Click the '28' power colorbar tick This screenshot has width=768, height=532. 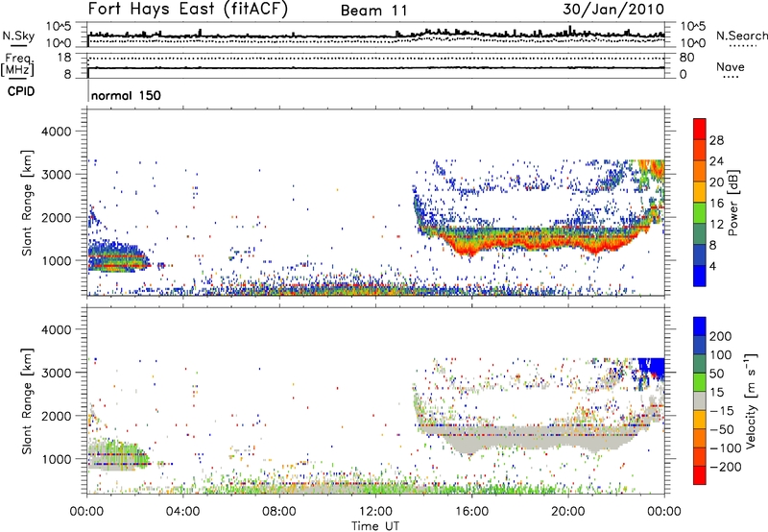[x=716, y=140]
